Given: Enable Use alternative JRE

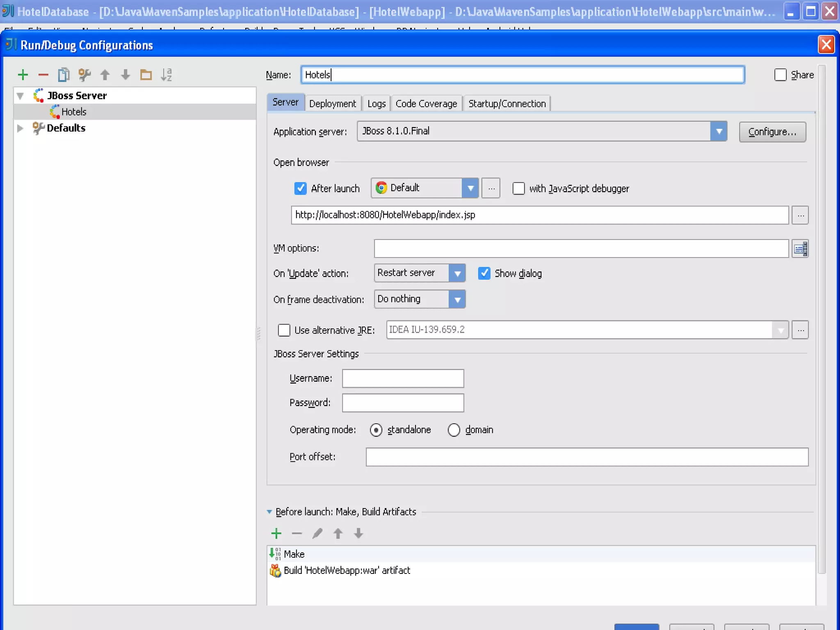Looking at the screenshot, I should [284, 330].
